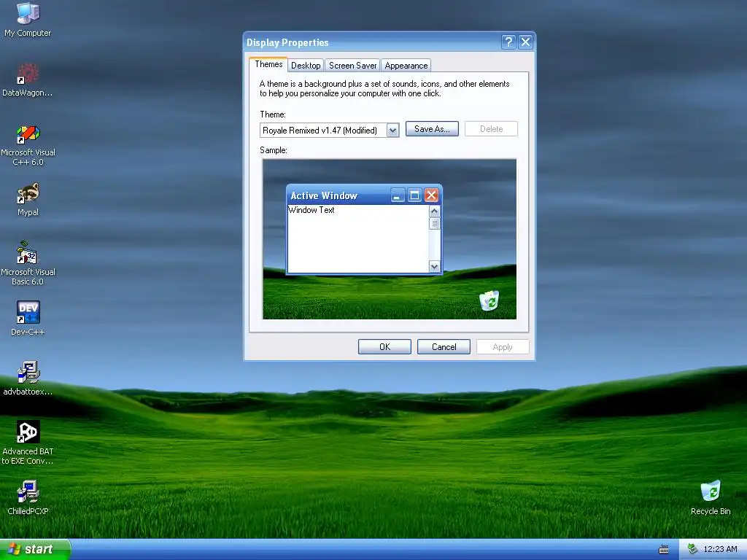Click the Save As... button

tap(432, 129)
